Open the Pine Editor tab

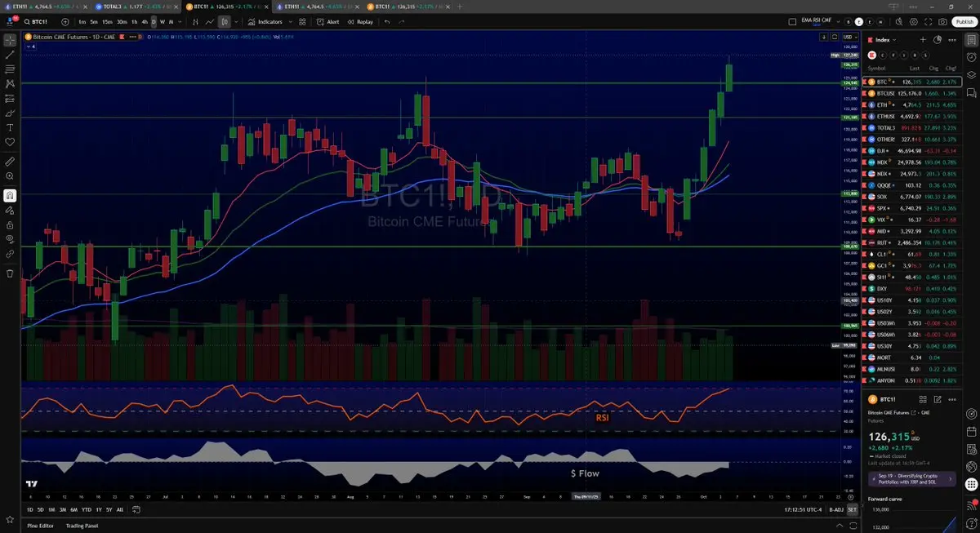[40, 526]
